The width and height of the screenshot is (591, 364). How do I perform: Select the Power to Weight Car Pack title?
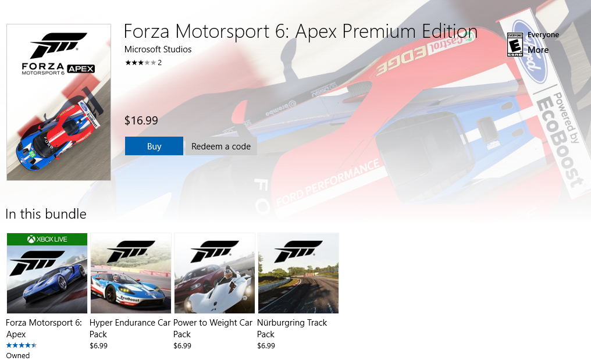click(x=213, y=328)
